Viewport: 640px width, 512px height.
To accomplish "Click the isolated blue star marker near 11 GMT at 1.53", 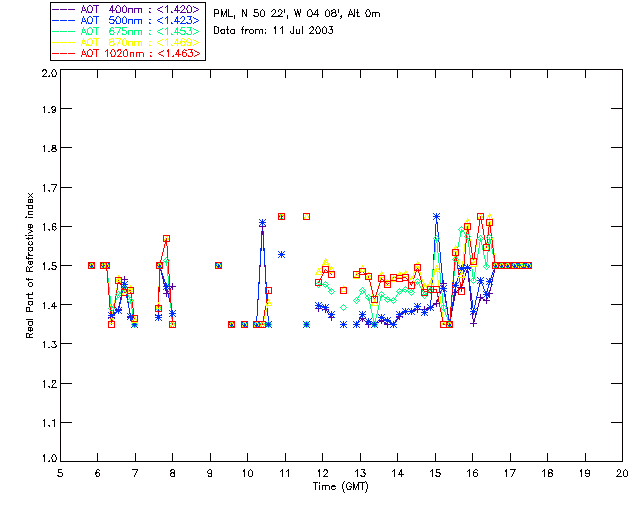I will (281, 254).
